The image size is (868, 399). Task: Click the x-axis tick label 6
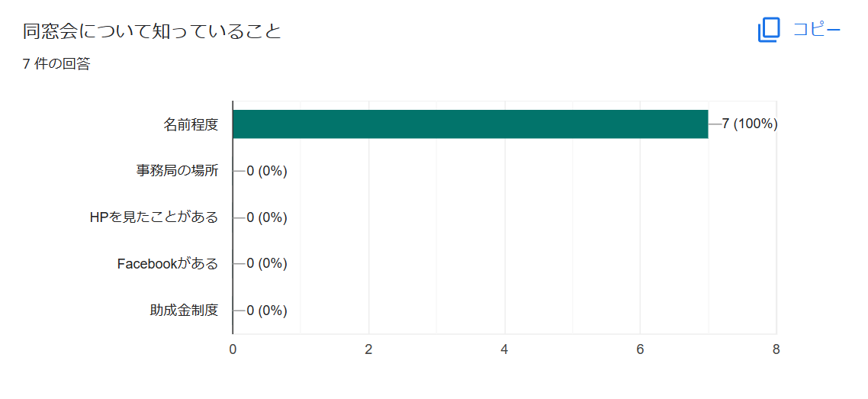point(641,349)
